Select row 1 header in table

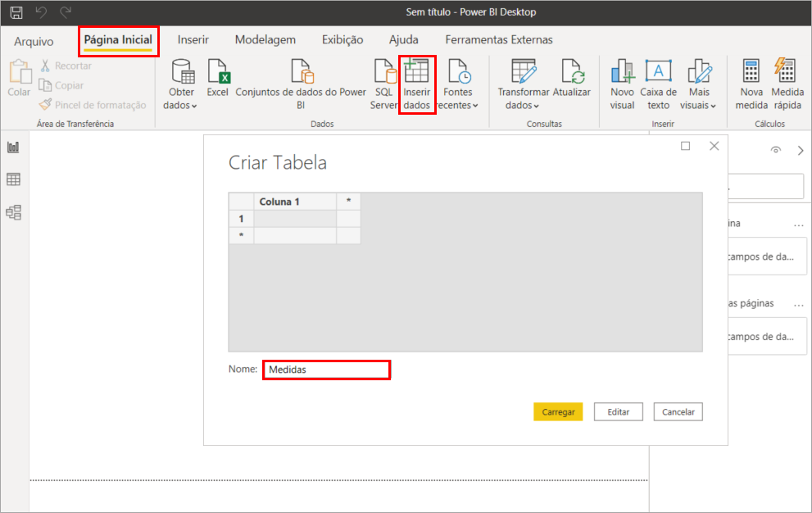(x=242, y=219)
